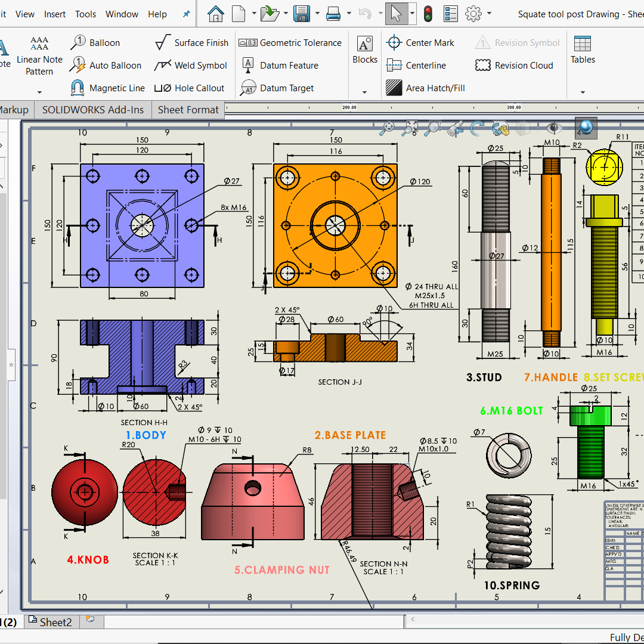Expand the Options gear dropdown arrow
Image resolution: width=644 pixels, height=644 pixels.
(489, 14)
